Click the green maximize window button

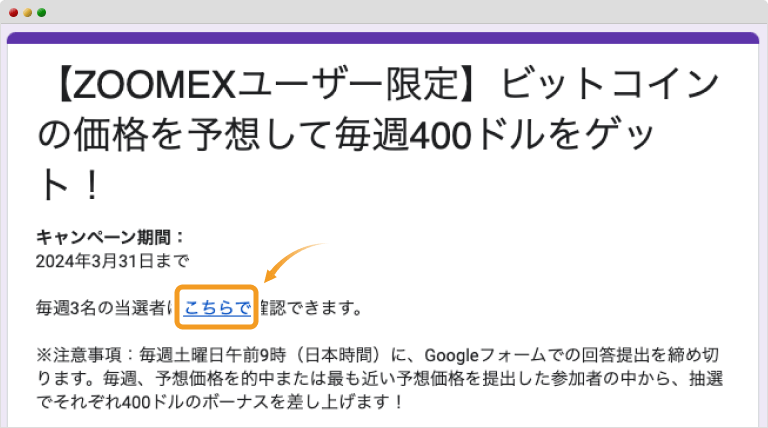click(42, 13)
